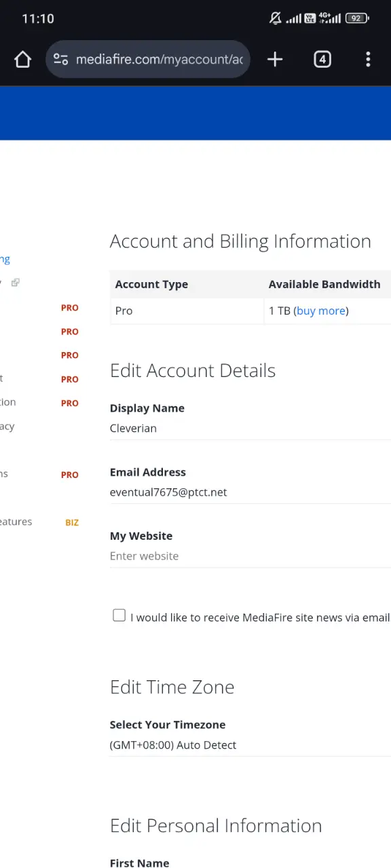Image resolution: width=391 pixels, height=868 pixels.
Task: Click the 'My Website' label
Action: 141,536
